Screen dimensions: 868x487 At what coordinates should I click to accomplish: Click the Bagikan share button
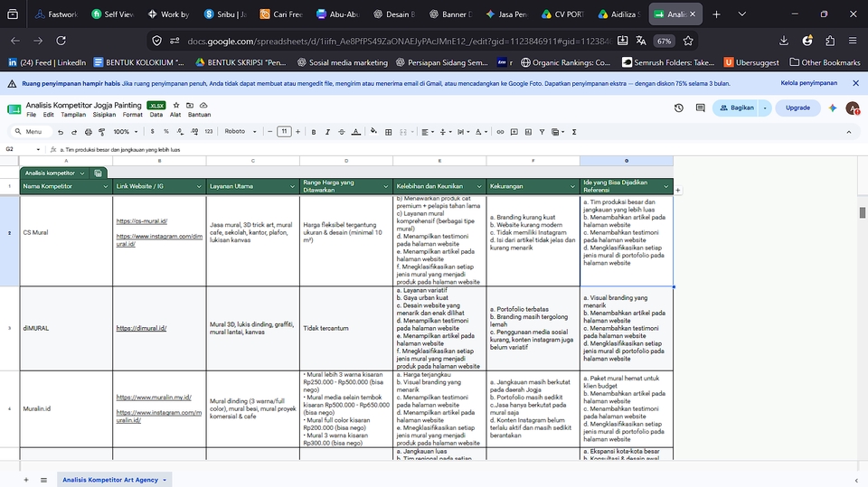[x=738, y=108]
